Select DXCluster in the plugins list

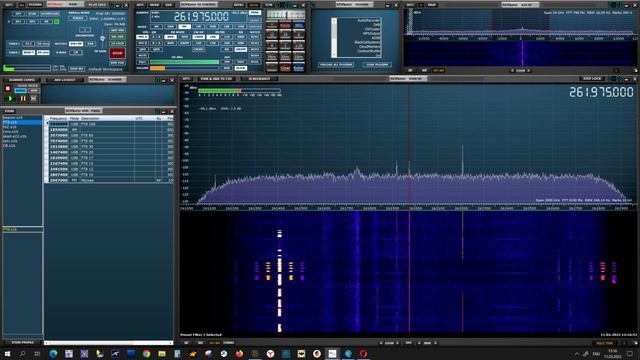[x=372, y=29]
